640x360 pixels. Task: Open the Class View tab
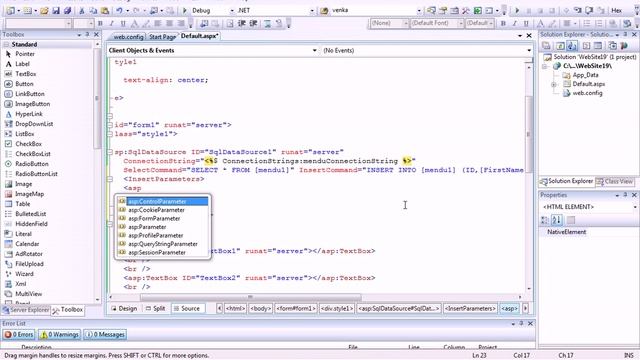coord(615,181)
